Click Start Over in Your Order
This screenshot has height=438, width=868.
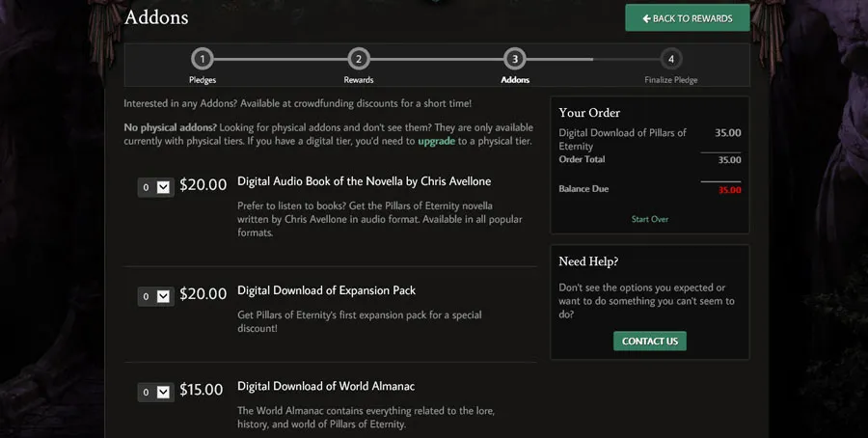[650, 219]
